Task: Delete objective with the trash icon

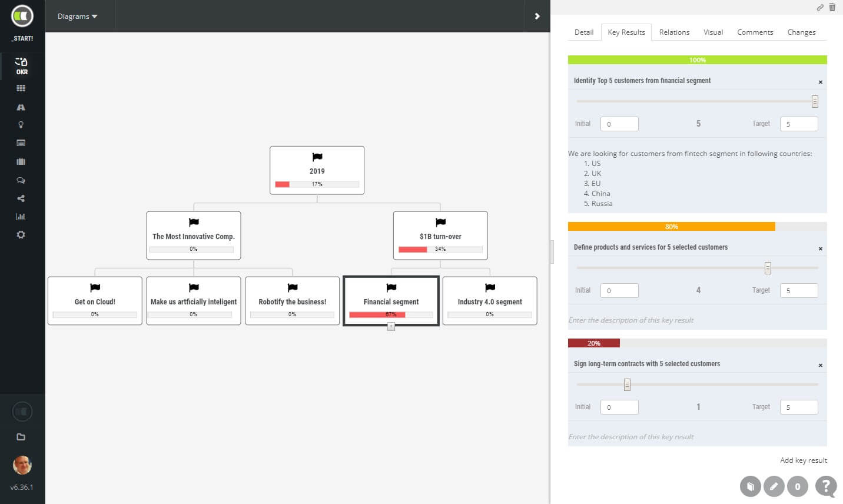Action: (832, 8)
